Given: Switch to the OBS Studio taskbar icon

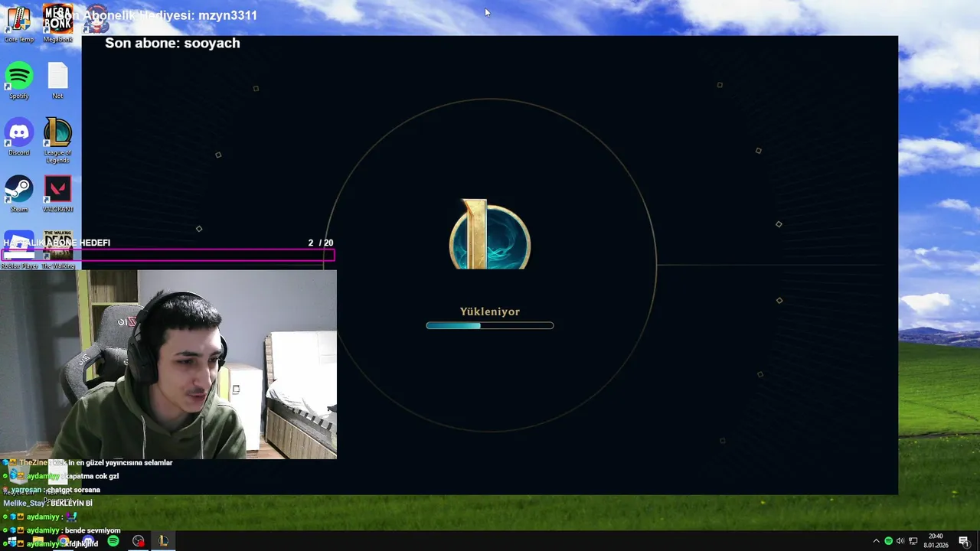Looking at the screenshot, I should tap(138, 541).
